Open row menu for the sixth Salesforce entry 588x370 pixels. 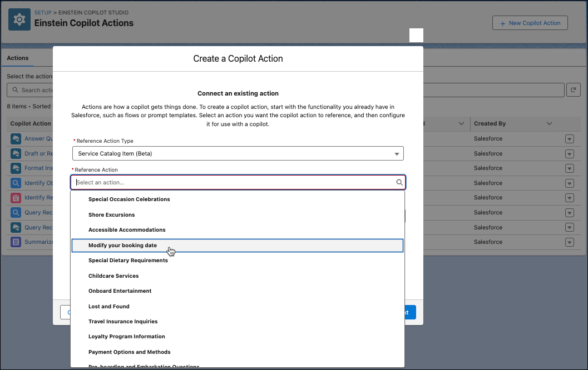pos(569,213)
